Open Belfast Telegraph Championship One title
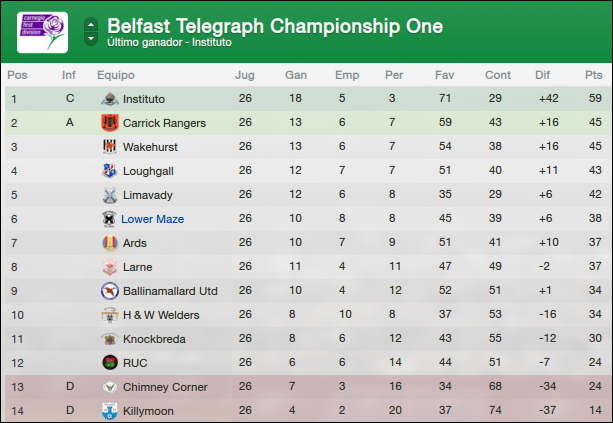 pos(275,26)
